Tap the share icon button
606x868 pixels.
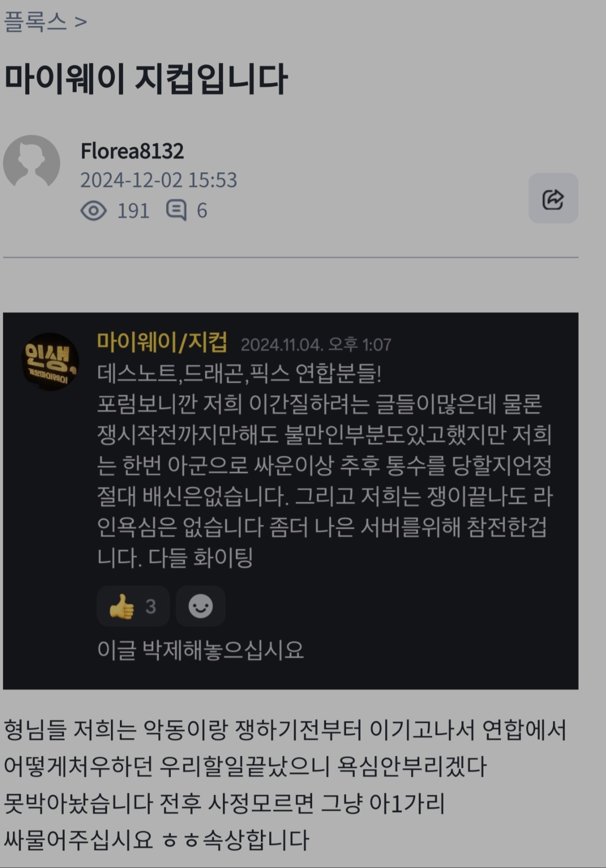[x=553, y=198]
